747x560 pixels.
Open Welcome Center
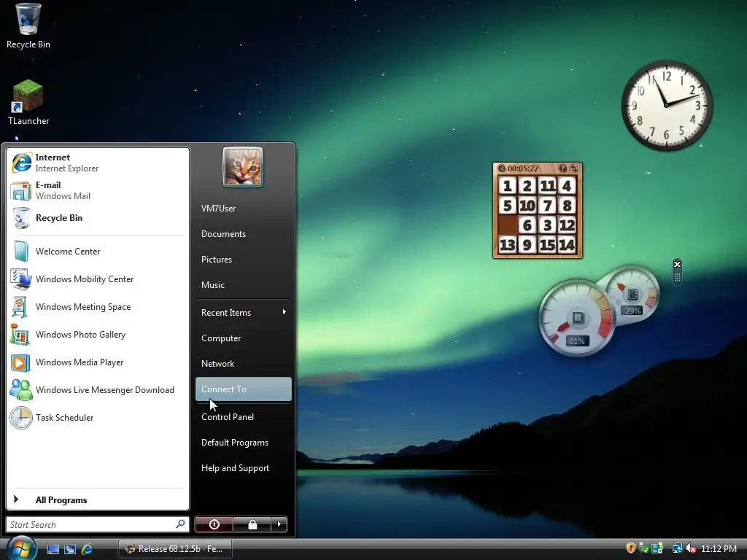point(98,252)
